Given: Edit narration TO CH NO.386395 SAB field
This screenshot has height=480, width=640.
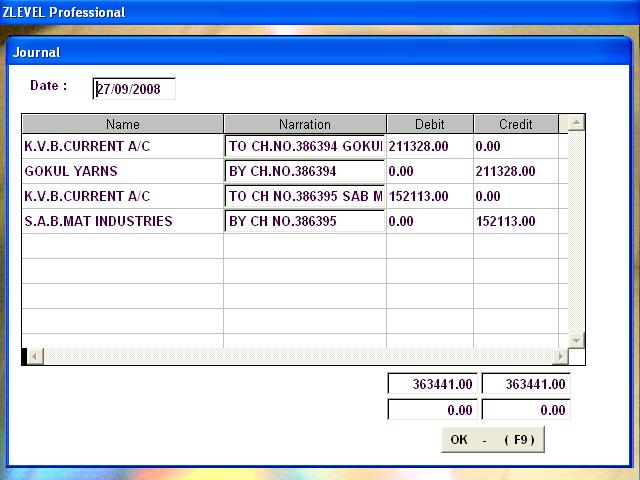Looking at the screenshot, I should (x=305, y=196).
